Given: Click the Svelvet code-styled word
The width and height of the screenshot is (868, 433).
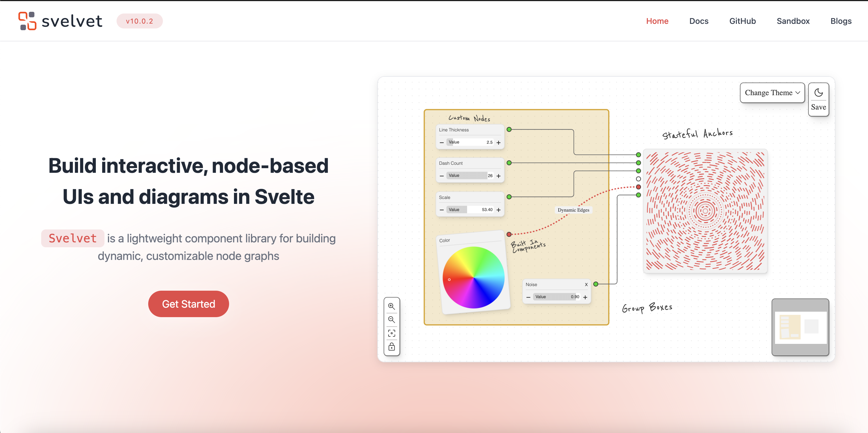Looking at the screenshot, I should [x=73, y=238].
